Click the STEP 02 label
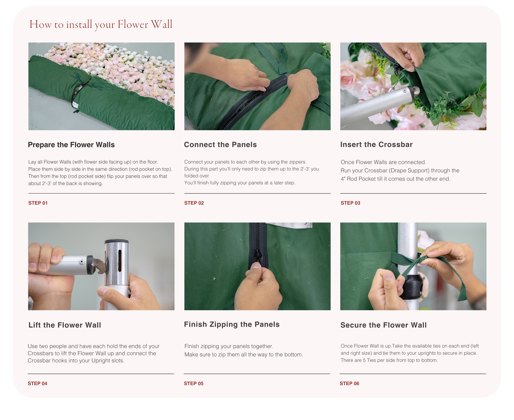 (x=194, y=203)
